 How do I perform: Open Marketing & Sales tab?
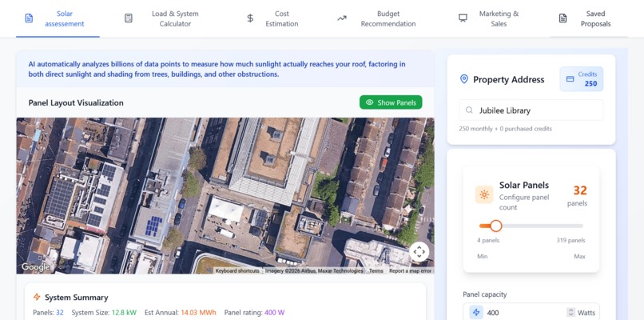click(x=489, y=18)
